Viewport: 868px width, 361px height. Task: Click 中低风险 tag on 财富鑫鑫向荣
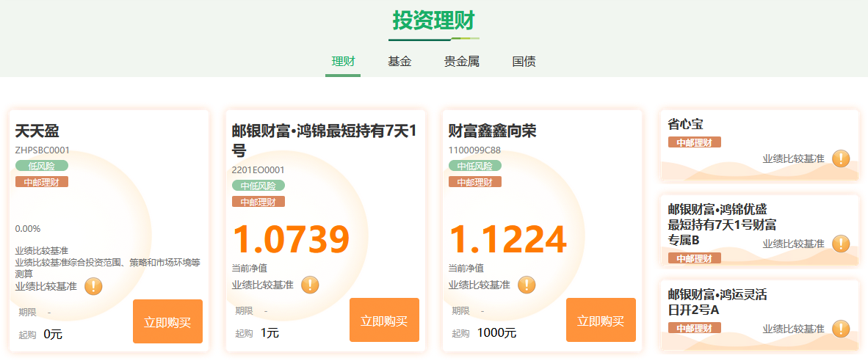474,165
